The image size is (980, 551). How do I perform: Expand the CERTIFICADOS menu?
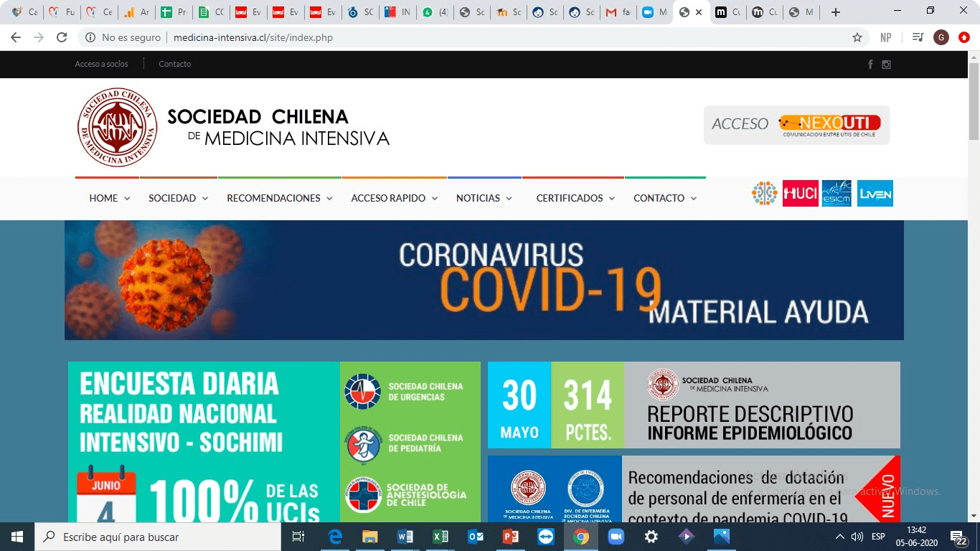[x=576, y=198]
